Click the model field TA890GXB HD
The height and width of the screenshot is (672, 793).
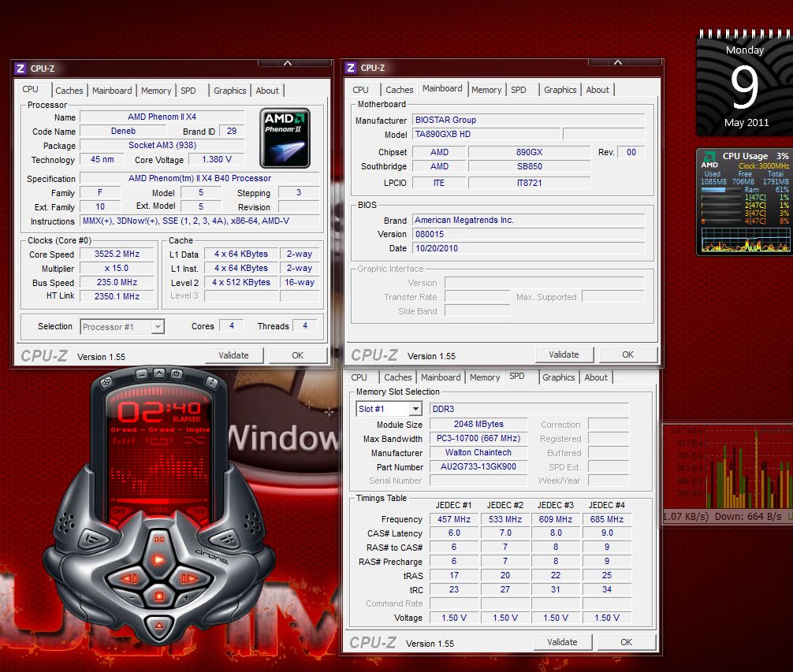(486, 135)
